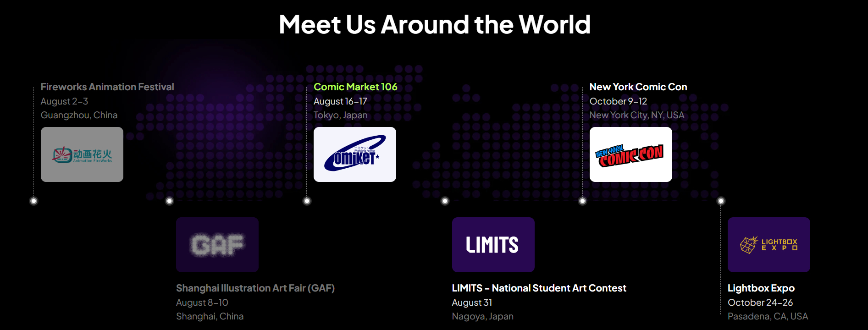
Task: Select the timeline dot for New York Comic Con
Action: pyautogui.click(x=582, y=201)
